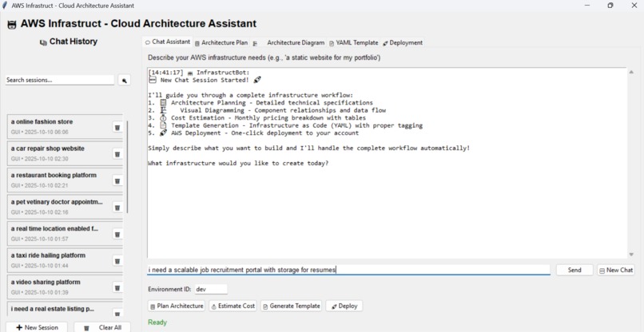Delete the 'a video sharing platform' session
Viewport: 644px width, 332px height.
pyautogui.click(x=117, y=287)
